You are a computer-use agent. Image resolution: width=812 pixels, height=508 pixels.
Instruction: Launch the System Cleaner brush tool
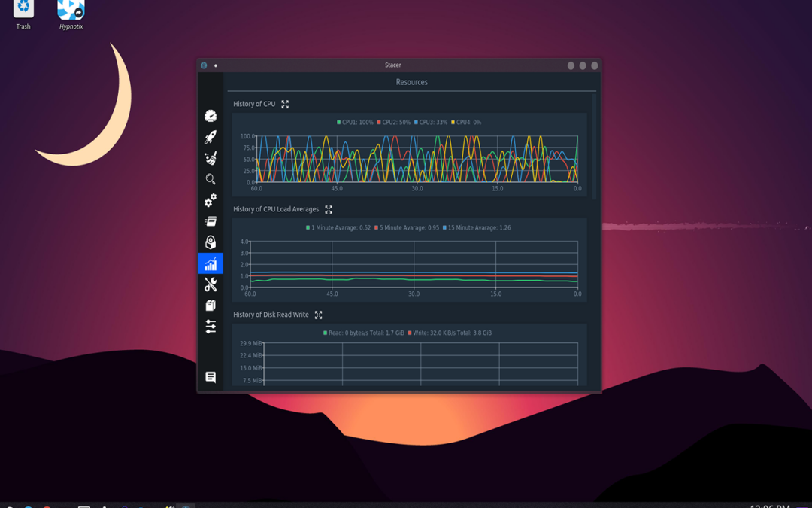coord(211,157)
